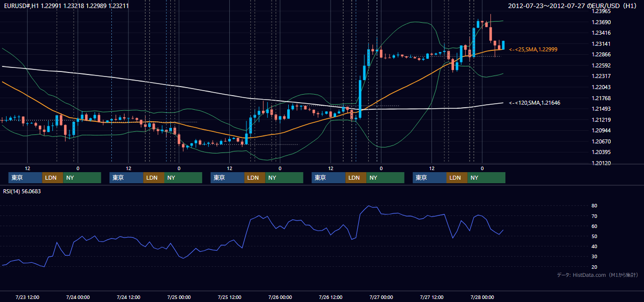
Task: Click price axis value 1.22043
Action: [x=601, y=87]
